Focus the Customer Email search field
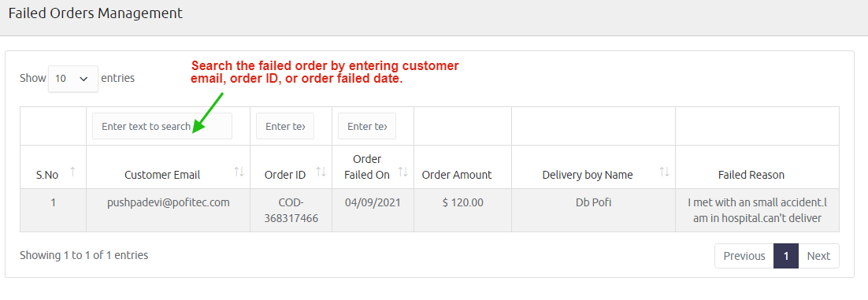This screenshot has height=300, width=868. coord(162,126)
